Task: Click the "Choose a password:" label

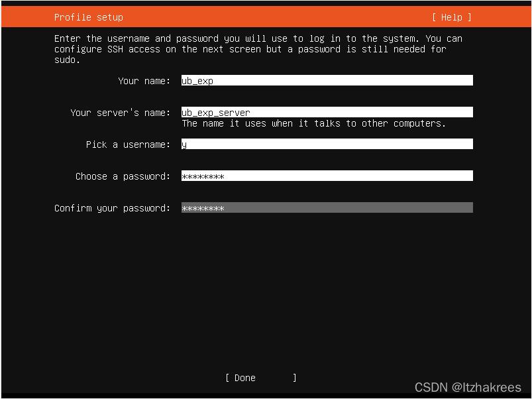Action: 123,176
